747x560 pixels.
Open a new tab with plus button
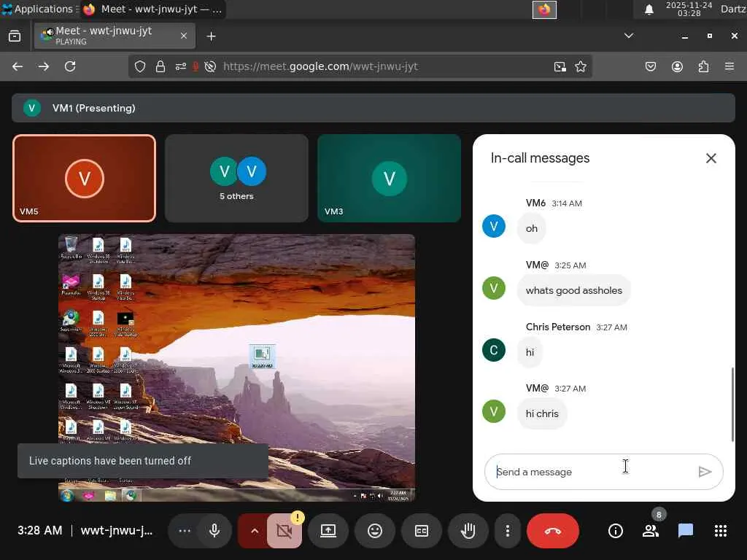click(211, 36)
